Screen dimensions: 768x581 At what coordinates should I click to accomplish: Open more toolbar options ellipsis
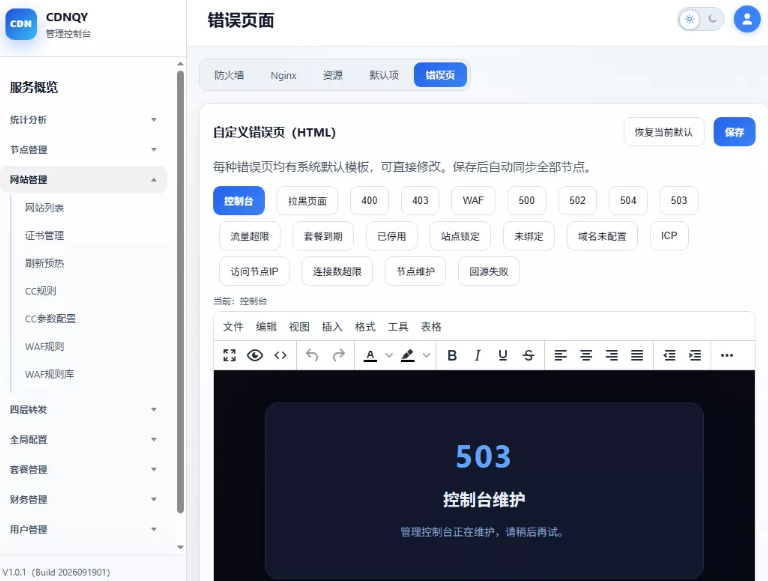click(x=727, y=355)
